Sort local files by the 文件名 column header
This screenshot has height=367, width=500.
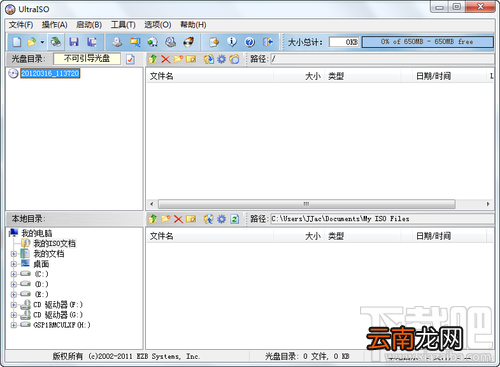210,236
